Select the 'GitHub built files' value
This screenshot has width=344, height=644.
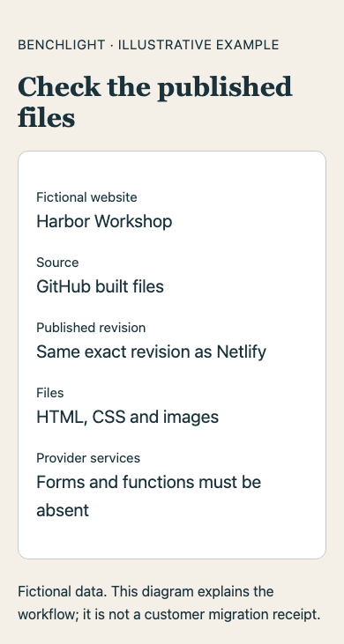tap(100, 286)
